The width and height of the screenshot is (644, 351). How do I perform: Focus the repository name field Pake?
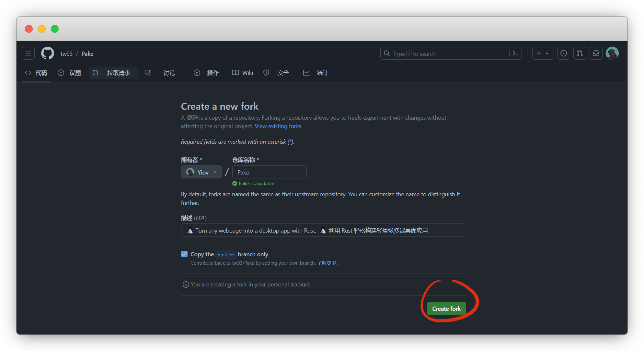coord(269,172)
